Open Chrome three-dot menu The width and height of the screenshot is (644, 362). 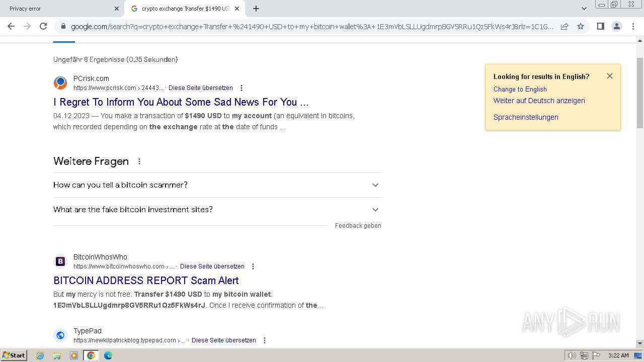click(633, 26)
